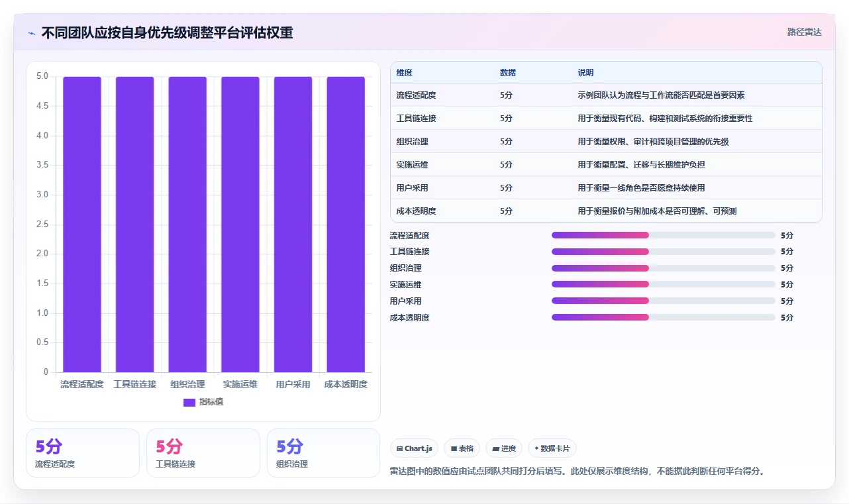Screen dimensions: 849x504
Task: Click the 流程适配度 chart bar
Action: [82, 224]
